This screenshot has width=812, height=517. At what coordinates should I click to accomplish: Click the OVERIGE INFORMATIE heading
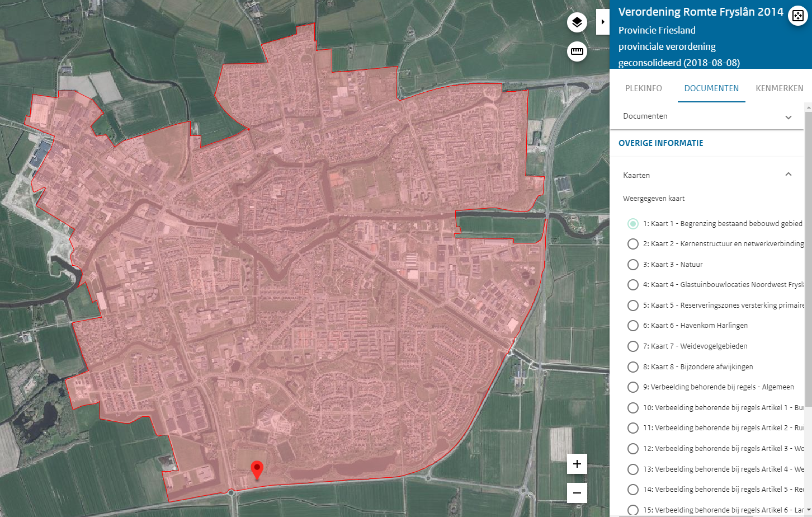661,143
